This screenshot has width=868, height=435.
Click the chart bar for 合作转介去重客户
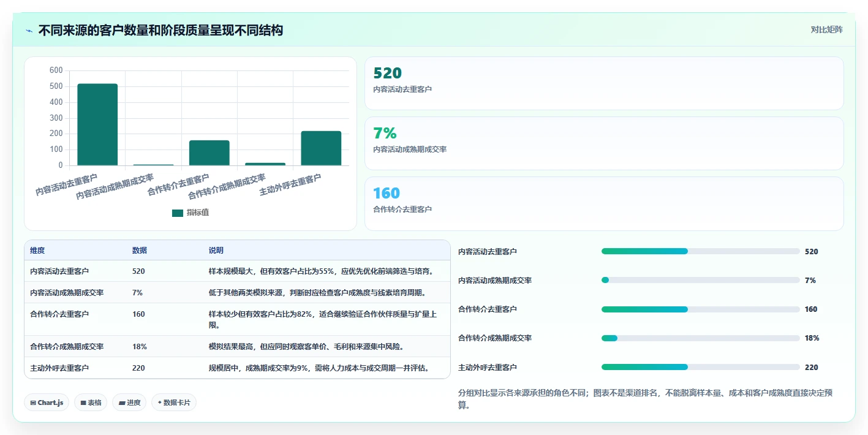click(x=209, y=153)
